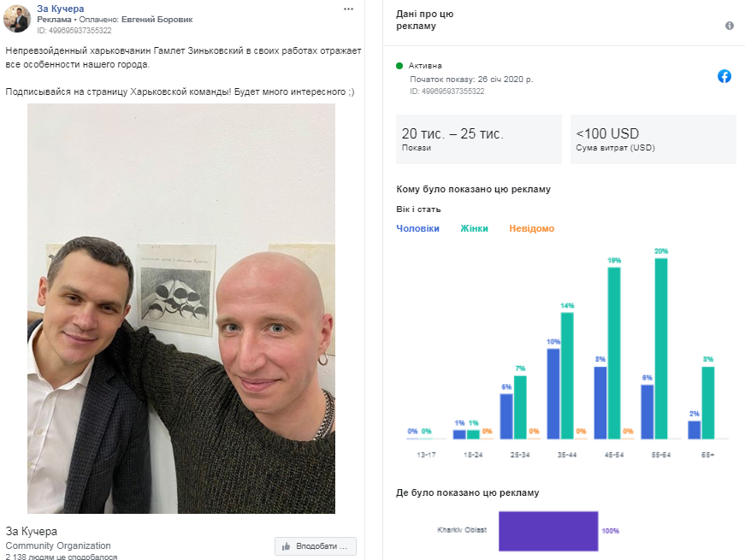This screenshot has height=560, width=745.
Task: Open the ad selfie photo
Action: point(181,309)
